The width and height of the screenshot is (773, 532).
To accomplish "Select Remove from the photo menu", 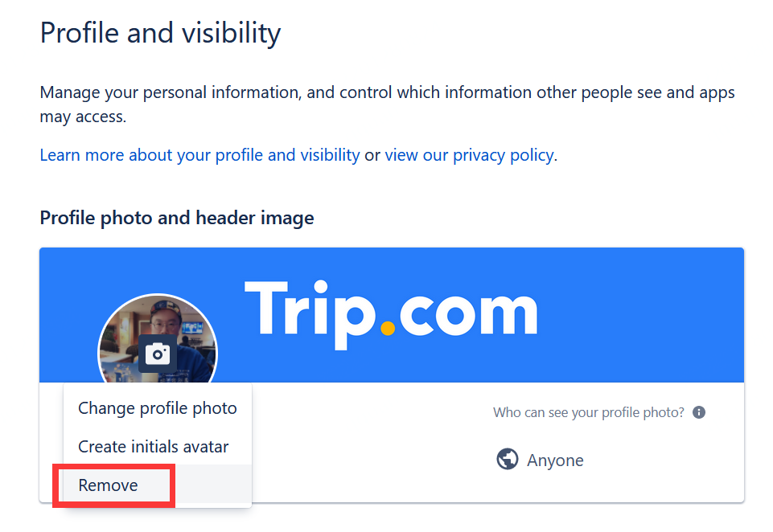I will (x=107, y=485).
